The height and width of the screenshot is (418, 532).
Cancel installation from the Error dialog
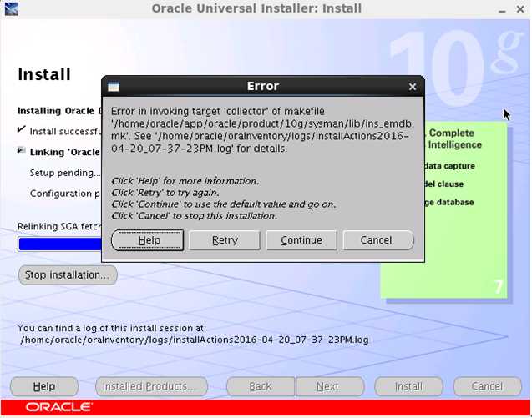tap(378, 240)
